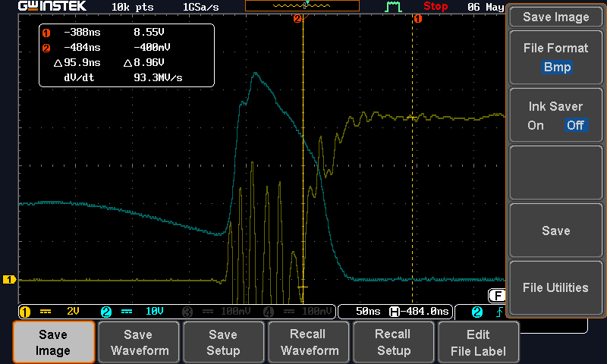Viewport: 607px width, 364px height.
Task: Click the trigger source channel 2 icon
Action: tap(477, 312)
